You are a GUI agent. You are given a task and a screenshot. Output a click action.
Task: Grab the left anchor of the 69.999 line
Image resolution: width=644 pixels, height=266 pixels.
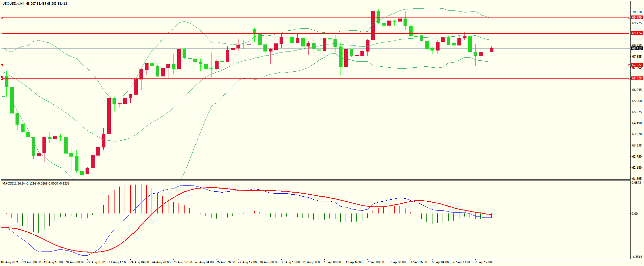(x=2, y=18)
